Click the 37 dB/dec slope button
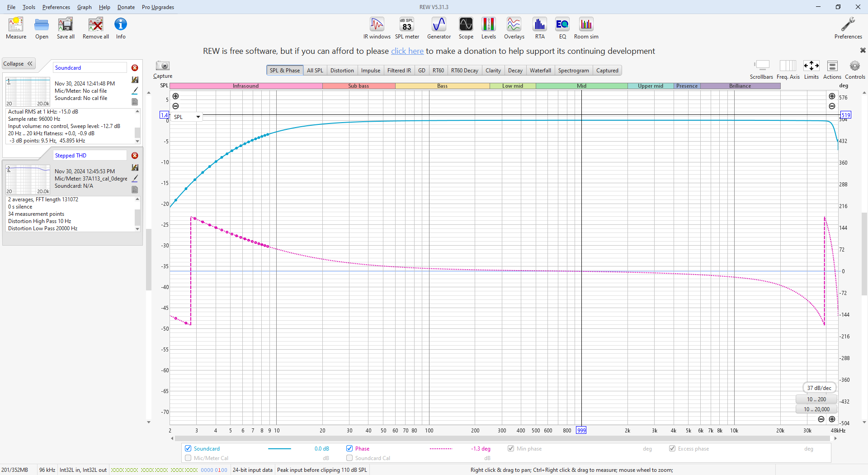This screenshot has height=475, width=868. point(819,388)
